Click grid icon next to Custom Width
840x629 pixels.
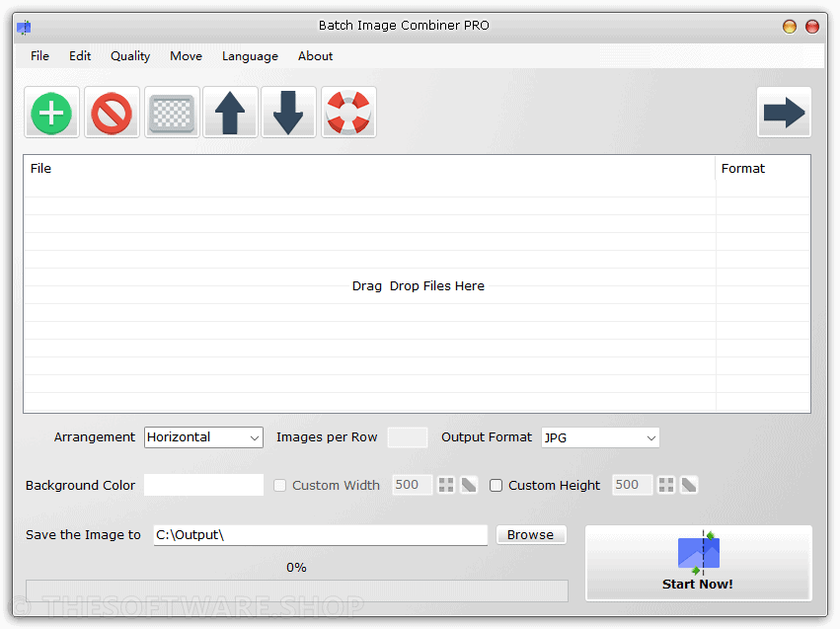[446, 485]
